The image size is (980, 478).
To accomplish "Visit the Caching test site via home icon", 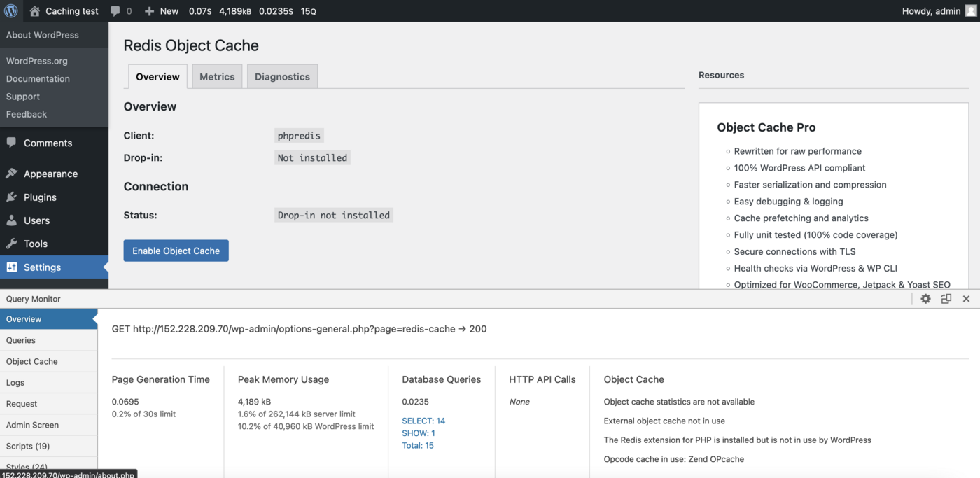I will click(x=34, y=10).
